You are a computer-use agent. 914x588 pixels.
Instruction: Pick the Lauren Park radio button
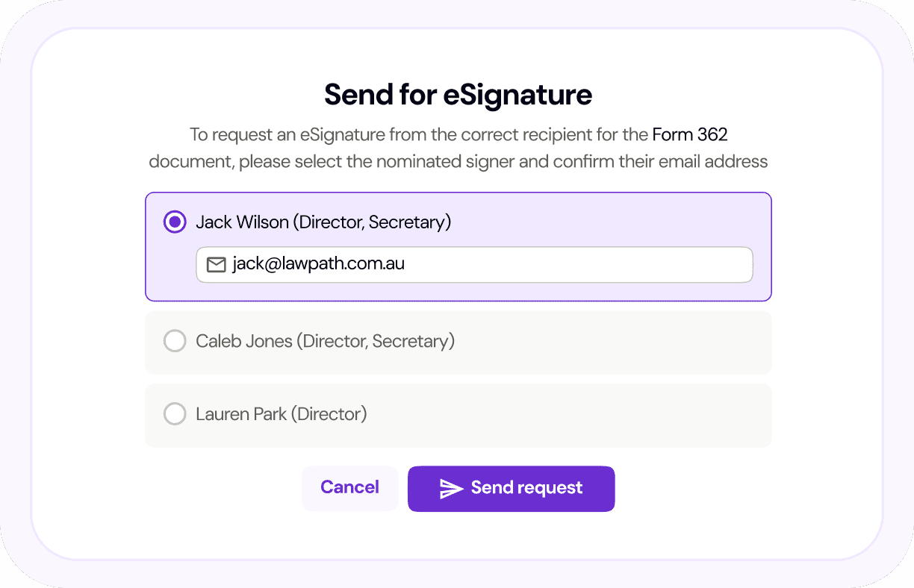[175, 414]
